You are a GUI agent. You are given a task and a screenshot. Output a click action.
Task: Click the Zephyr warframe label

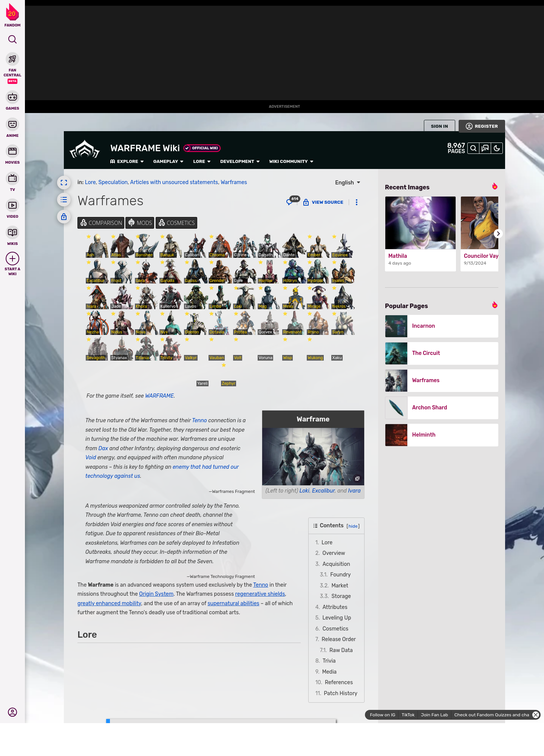click(x=228, y=383)
